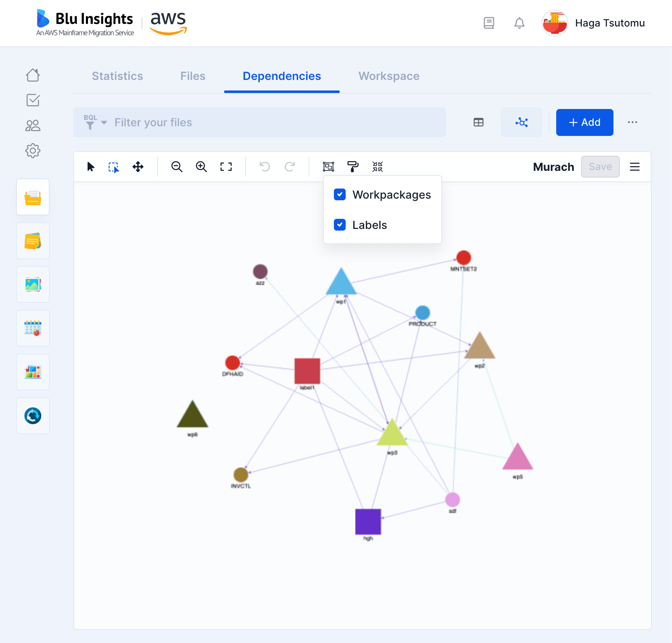
Task: Open the sticky notes tool tile
Action: point(33,241)
